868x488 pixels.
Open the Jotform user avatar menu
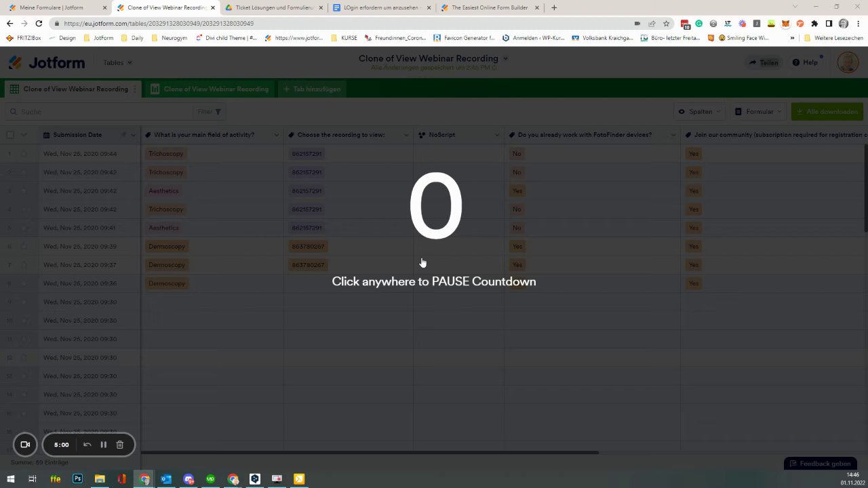pos(848,62)
